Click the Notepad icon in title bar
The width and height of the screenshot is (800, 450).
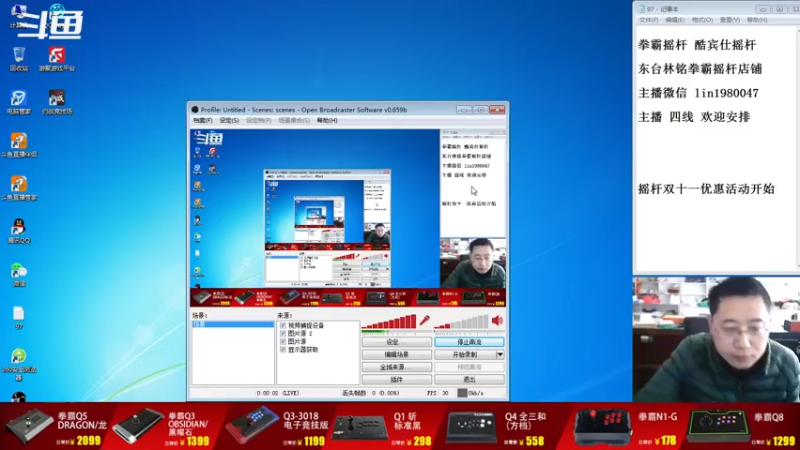click(642, 9)
